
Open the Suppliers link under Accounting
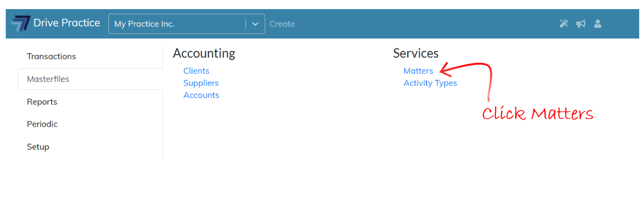tap(201, 83)
